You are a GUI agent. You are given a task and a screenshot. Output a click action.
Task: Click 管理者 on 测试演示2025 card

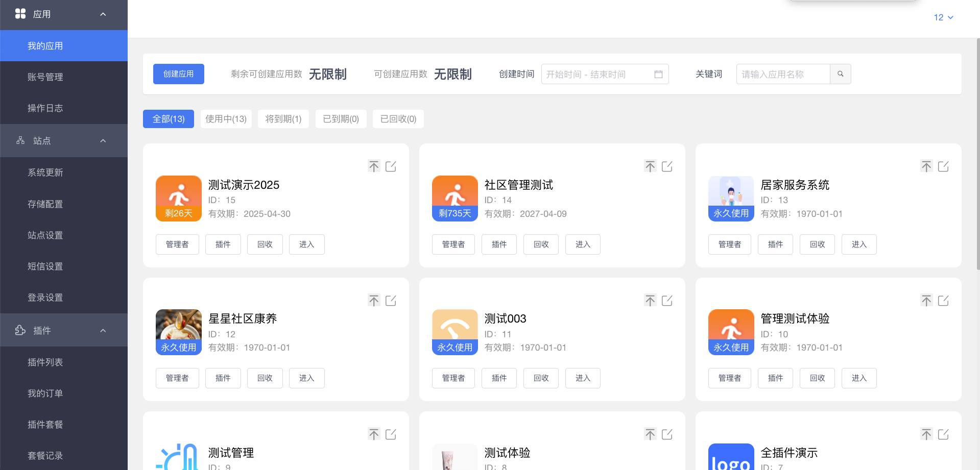(x=177, y=244)
